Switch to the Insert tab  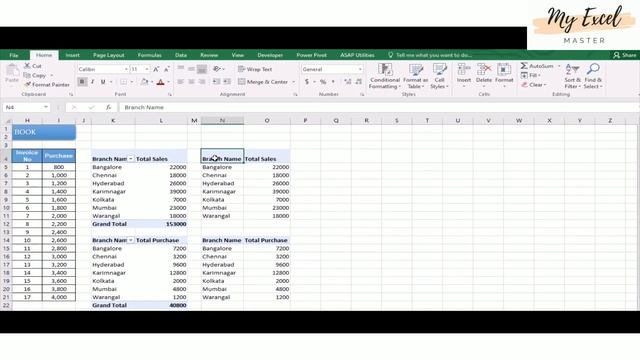point(72,55)
